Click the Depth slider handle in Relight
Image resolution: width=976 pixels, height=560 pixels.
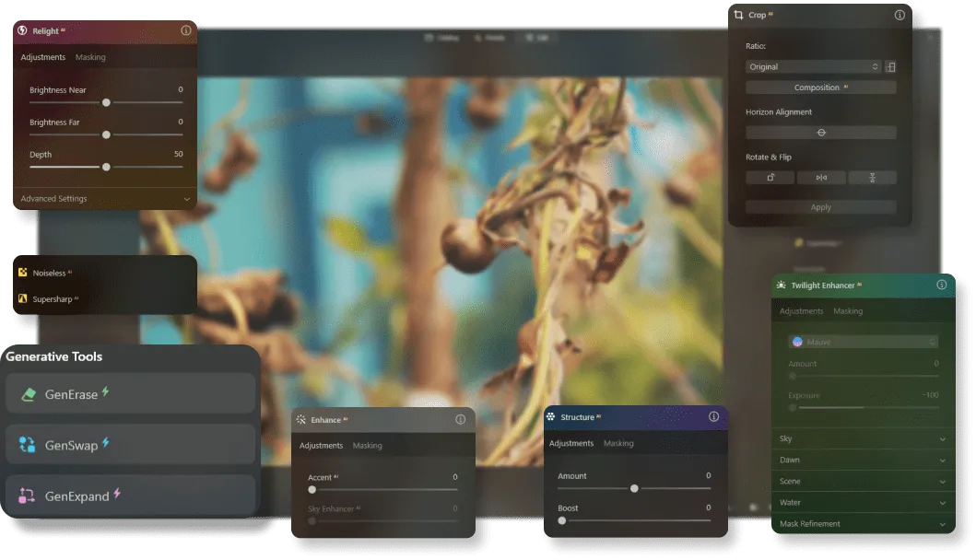(x=106, y=167)
